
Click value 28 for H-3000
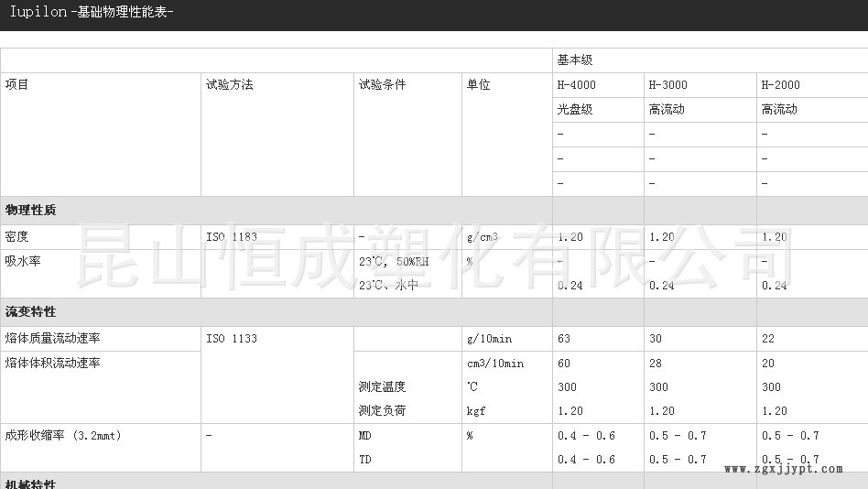656,364
